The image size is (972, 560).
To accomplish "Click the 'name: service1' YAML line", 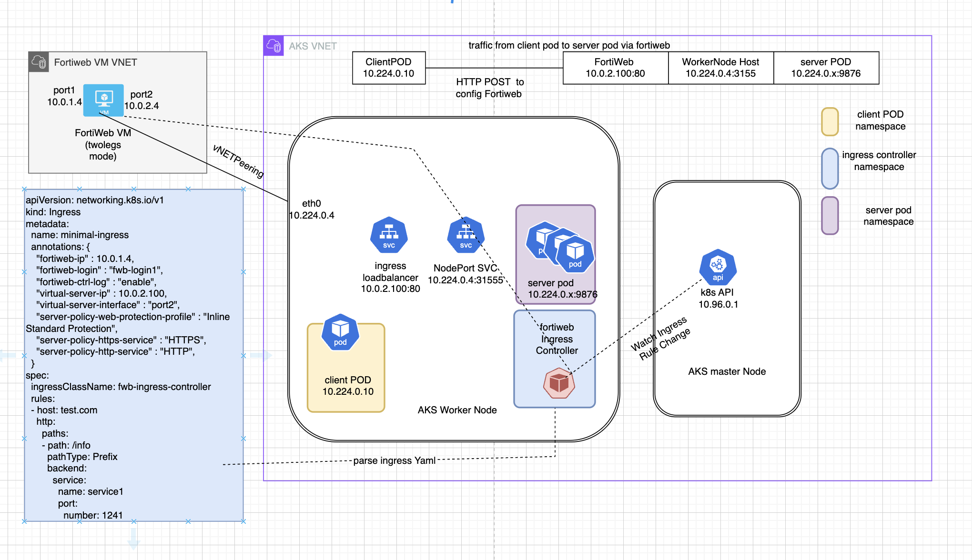I will (91, 491).
